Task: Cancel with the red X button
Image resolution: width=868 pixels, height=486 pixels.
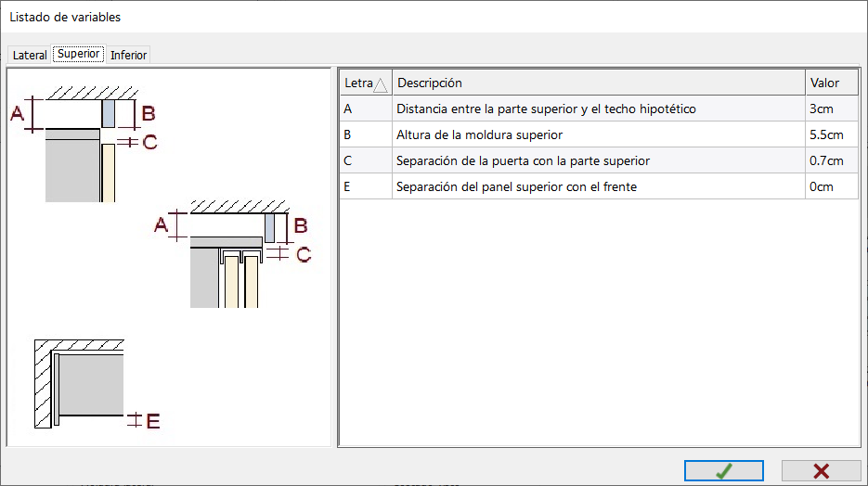Action: [821, 470]
